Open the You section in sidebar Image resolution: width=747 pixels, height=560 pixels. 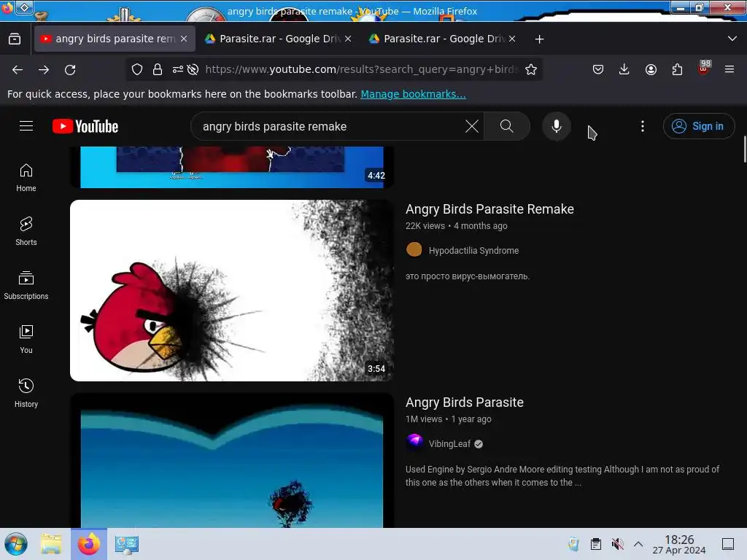26,339
